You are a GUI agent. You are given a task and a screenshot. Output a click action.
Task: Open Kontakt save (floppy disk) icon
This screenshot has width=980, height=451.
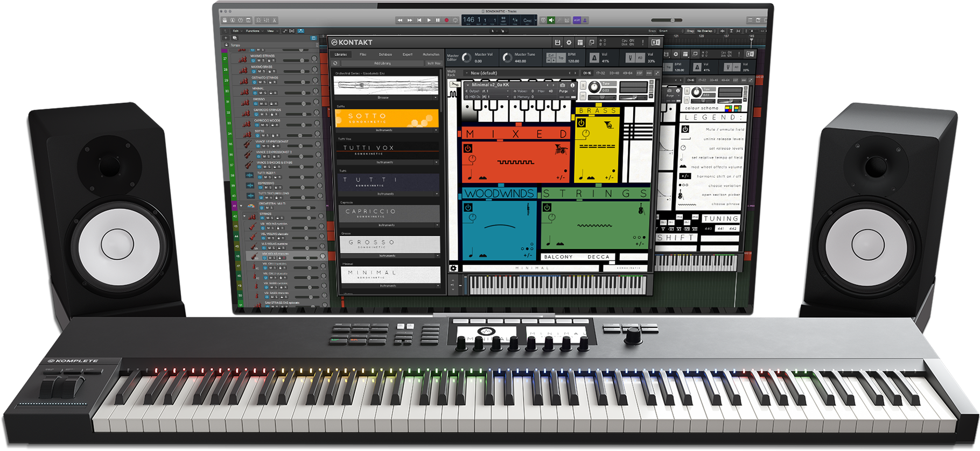[557, 43]
